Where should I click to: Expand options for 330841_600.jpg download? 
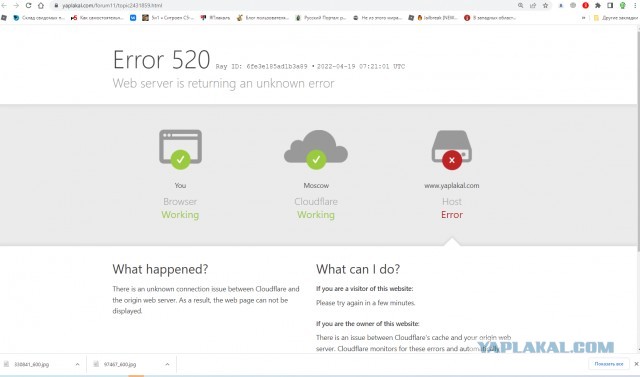click(x=78, y=364)
